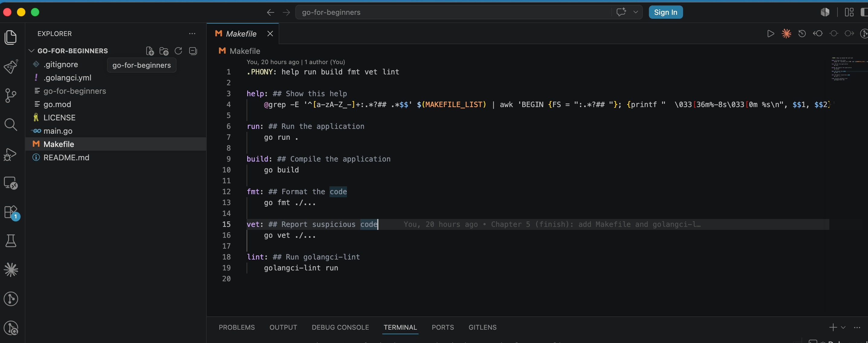Open the Testing flask view
868x343 pixels.
pyautogui.click(x=11, y=241)
